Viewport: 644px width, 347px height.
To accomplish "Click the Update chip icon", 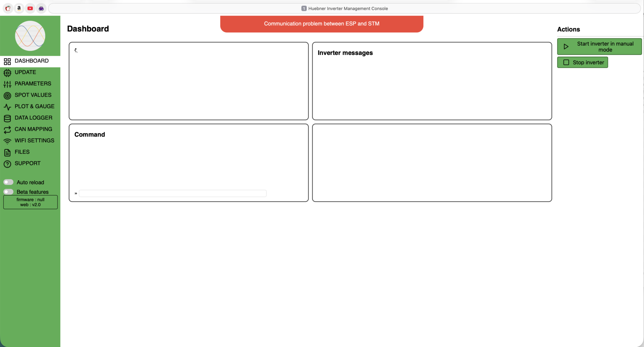I will (x=7, y=73).
